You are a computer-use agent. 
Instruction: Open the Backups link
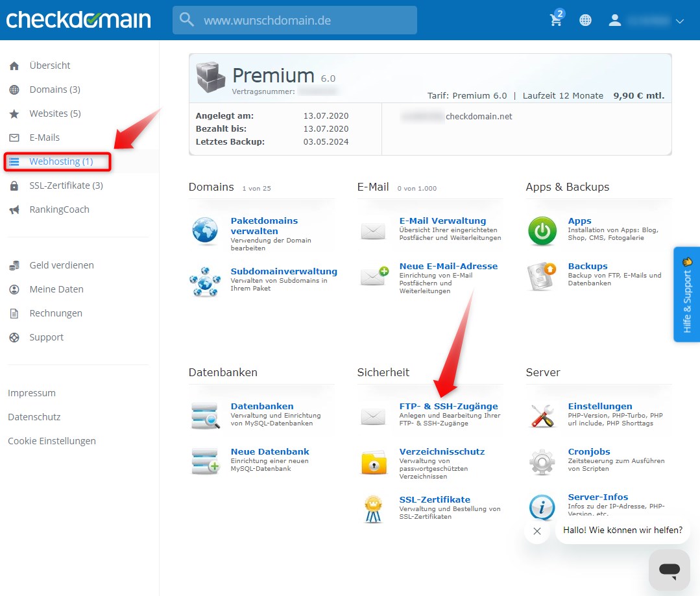[x=588, y=266]
